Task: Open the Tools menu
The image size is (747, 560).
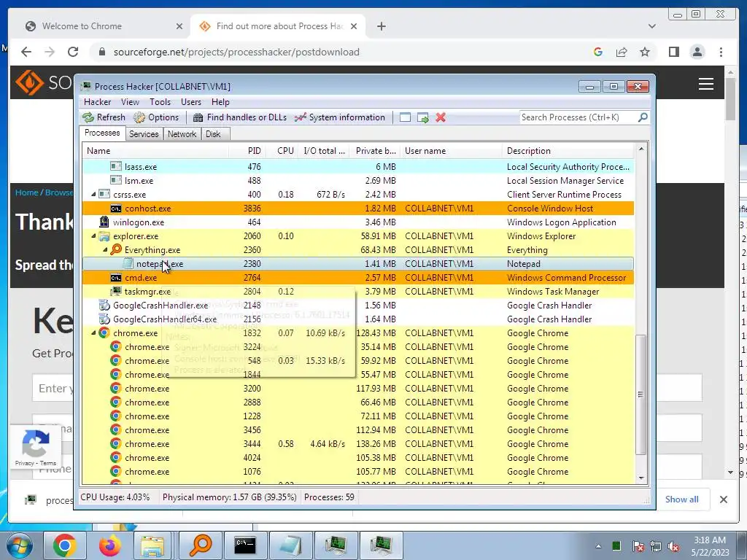Action: click(x=160, y=102)
